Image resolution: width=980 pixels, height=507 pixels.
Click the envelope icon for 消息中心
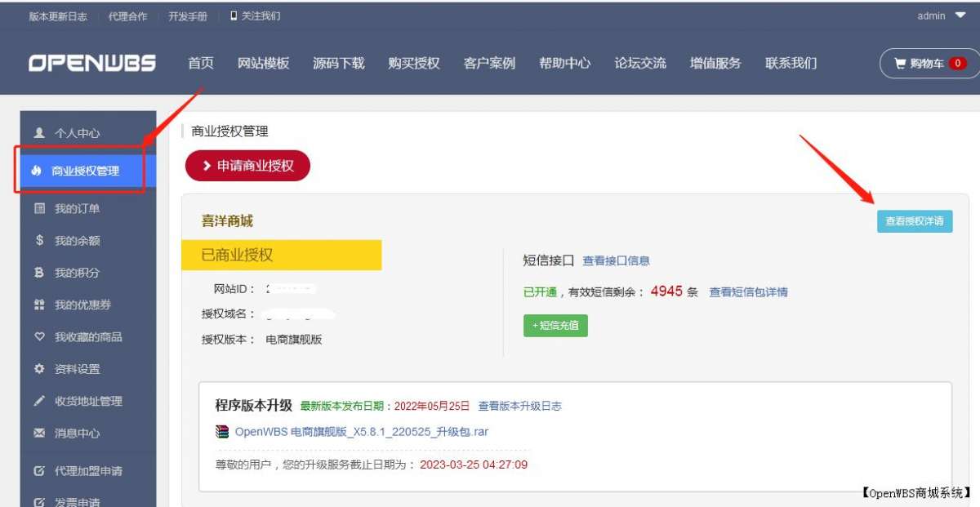click(40, 434)
